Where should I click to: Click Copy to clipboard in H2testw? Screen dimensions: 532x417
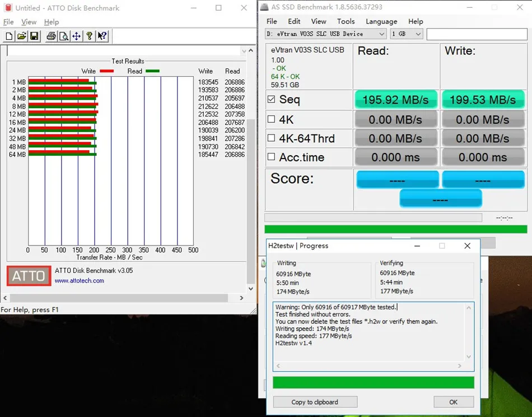[x=315, y=402]
